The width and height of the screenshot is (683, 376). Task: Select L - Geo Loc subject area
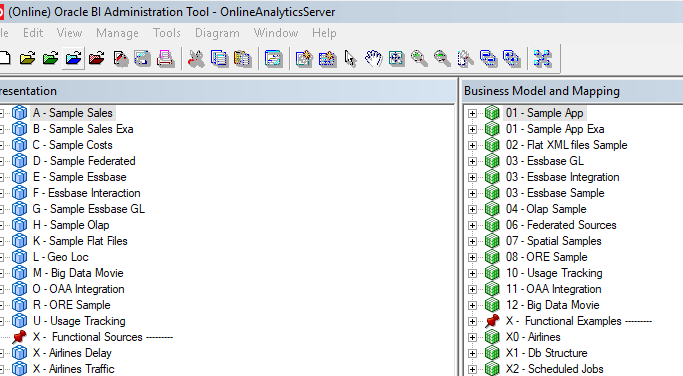(x=60, y=257)
